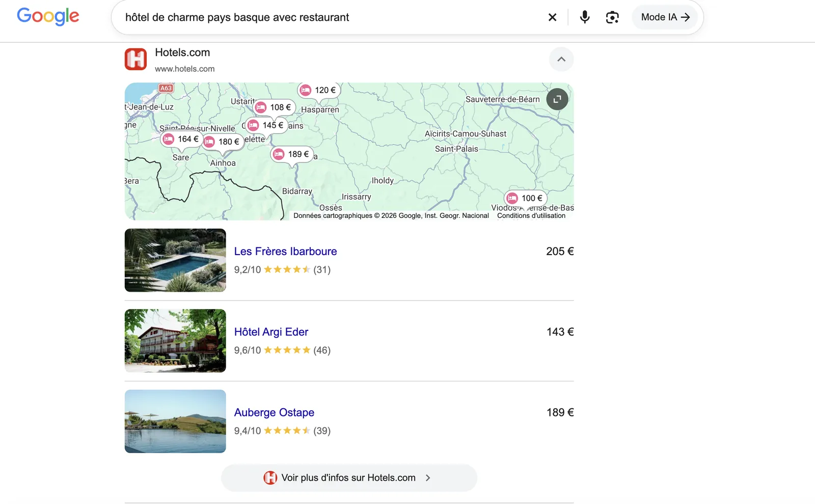Open Conditions d'utilisation link on map
815x504 pixels.
[531, 216]
